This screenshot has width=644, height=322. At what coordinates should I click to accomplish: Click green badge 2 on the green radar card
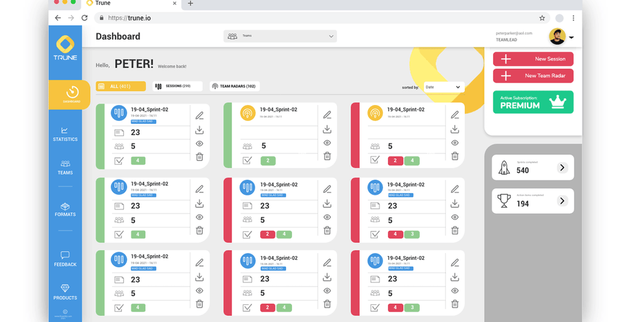268,160
